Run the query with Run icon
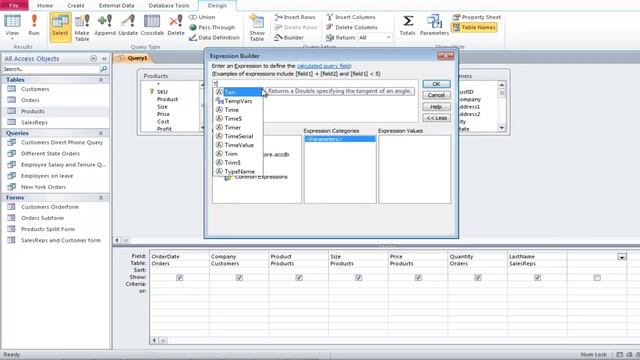640x360 pixels. click(34, 25)
